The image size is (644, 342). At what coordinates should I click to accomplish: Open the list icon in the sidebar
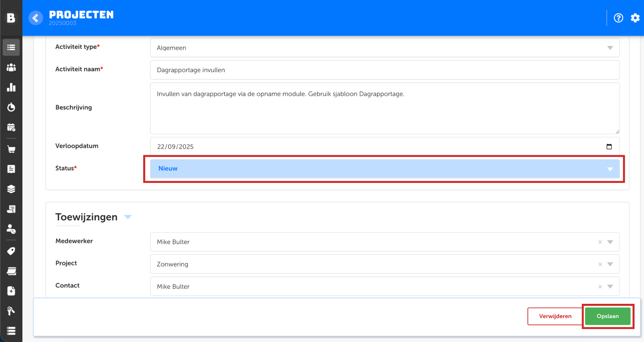pos(11,48)
